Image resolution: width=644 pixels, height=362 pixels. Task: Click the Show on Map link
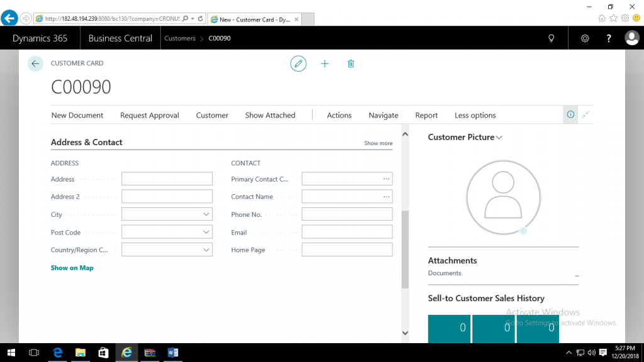click(72, 268)
